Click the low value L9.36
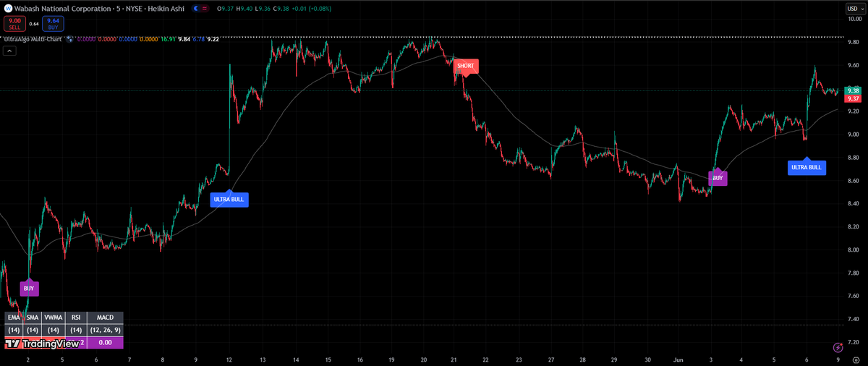Image resolution: width=868 pixels, height=366 pixels. point(263,8)
